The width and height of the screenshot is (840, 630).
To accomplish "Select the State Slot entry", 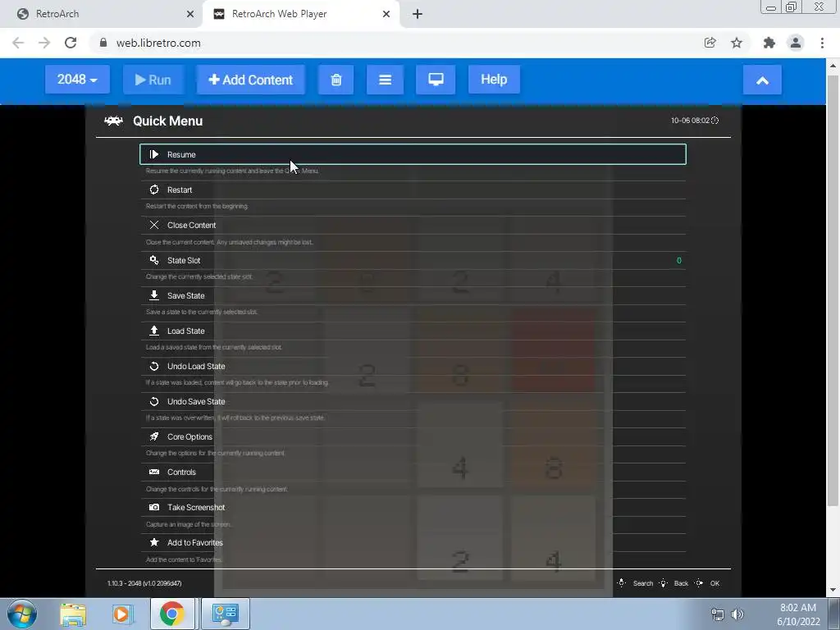I will click(x=413, y=260).
